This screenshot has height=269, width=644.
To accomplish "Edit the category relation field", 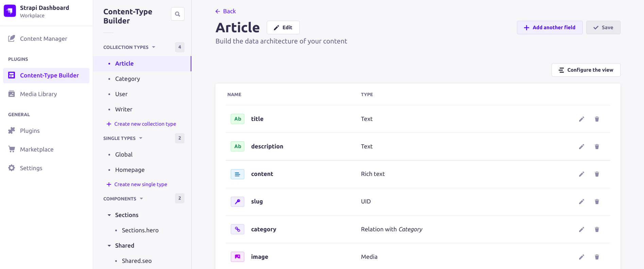I will 581,229.
